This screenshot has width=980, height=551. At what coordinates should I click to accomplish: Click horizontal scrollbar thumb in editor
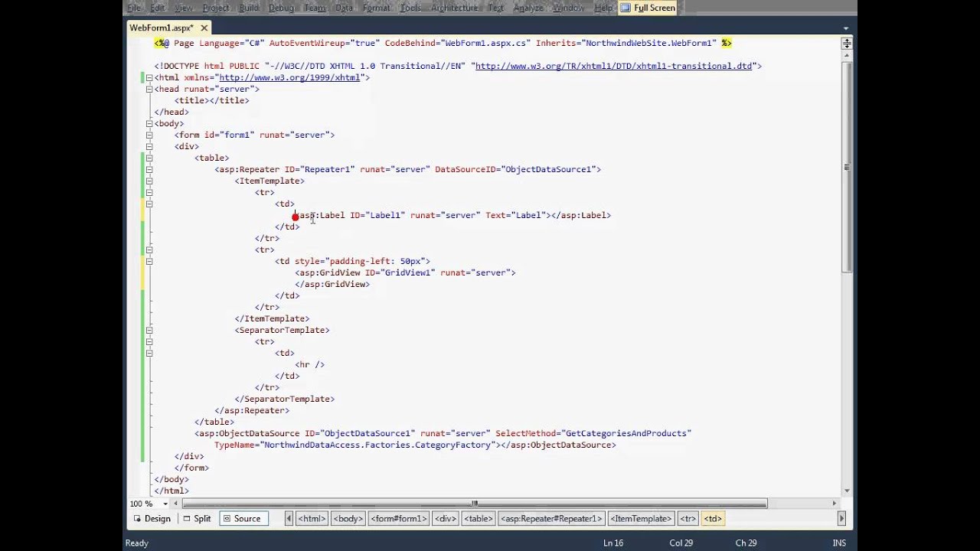[x=475, y=504]
